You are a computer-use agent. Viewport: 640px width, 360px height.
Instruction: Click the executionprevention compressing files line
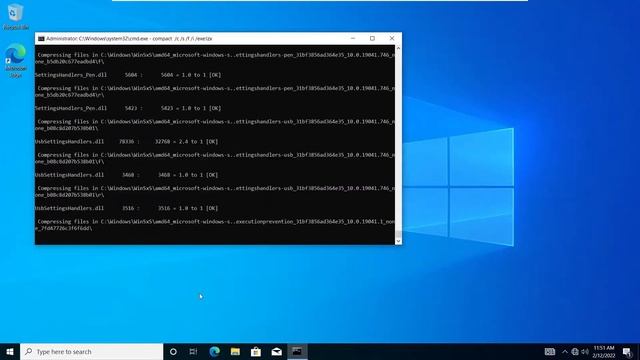click(x=215, y=225)
